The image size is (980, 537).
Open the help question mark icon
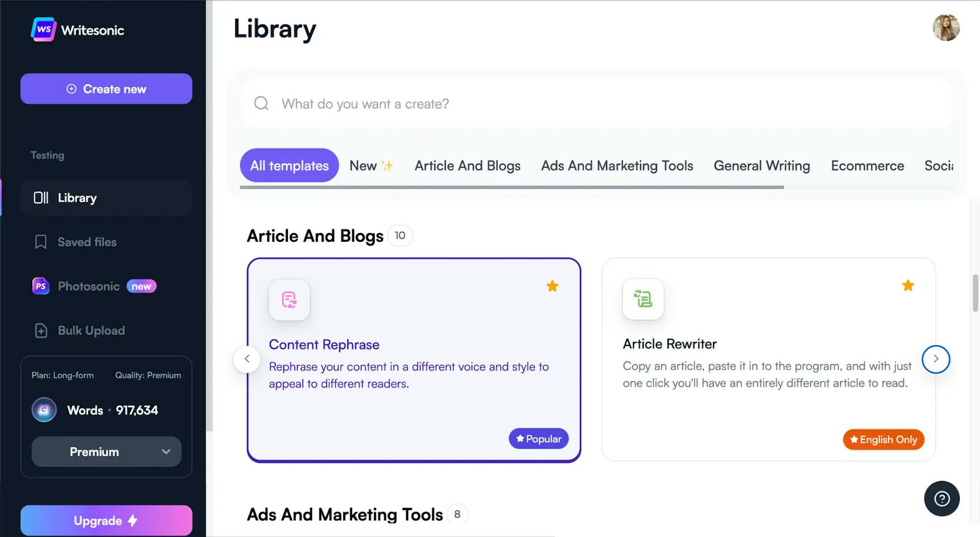[x=942, y=499]
